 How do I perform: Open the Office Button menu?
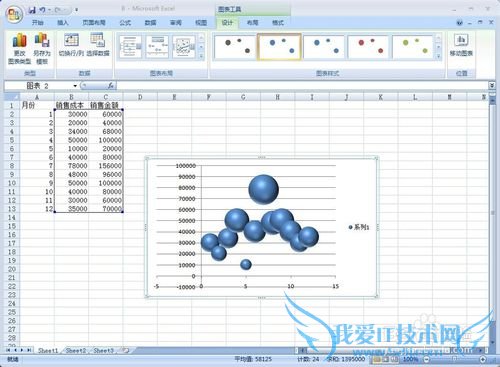coord(14,15)
